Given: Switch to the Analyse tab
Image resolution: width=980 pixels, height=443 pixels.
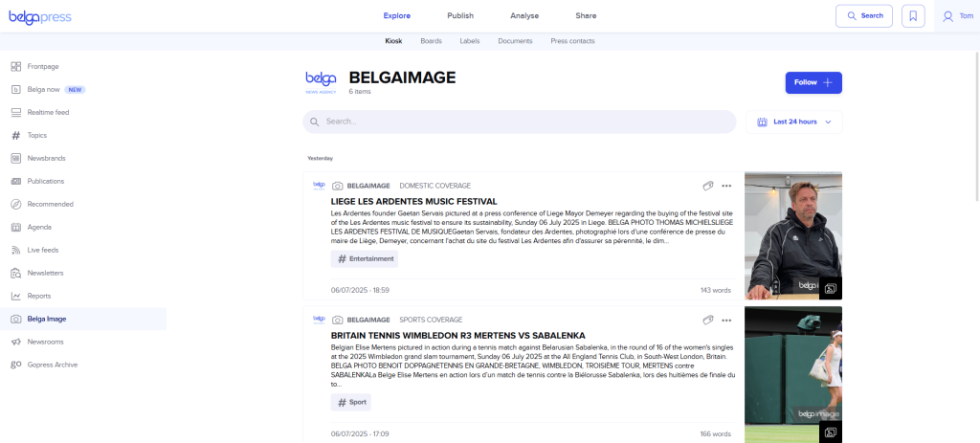Looking at the screenshot, I should pyautogui.click(x=524, y=15).
